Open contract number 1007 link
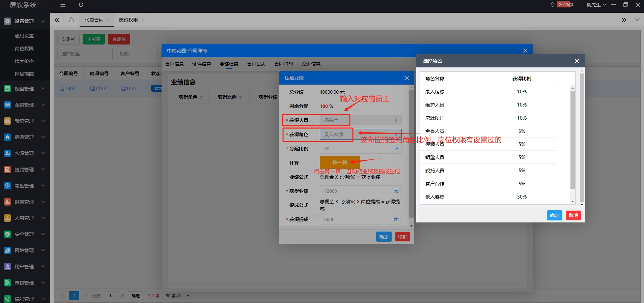This screenshot has width=644, height=303. point(67,89)
